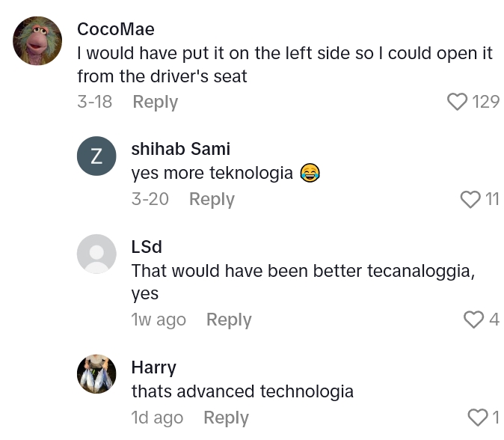504x440 pixels.
Task: Heart Harry's advanced technologia comment
Action: (x=477, y=417)
